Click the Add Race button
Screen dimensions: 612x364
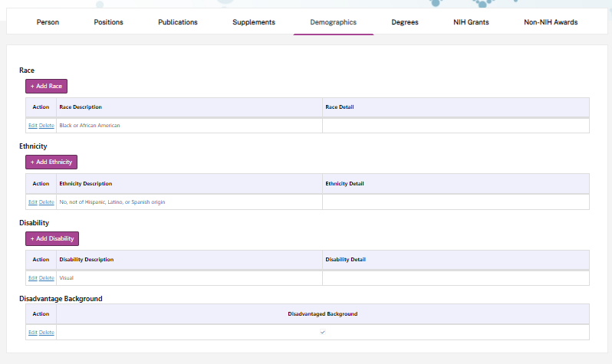47,87
